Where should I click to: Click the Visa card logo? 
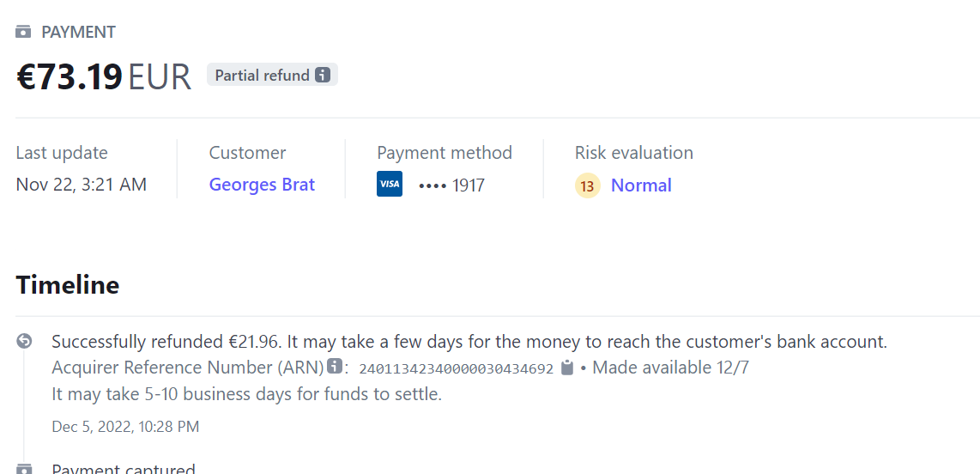tap(390, 185)
